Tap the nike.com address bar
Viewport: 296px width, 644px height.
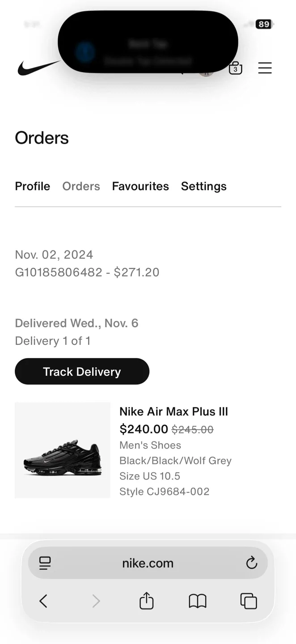[148, 563]
